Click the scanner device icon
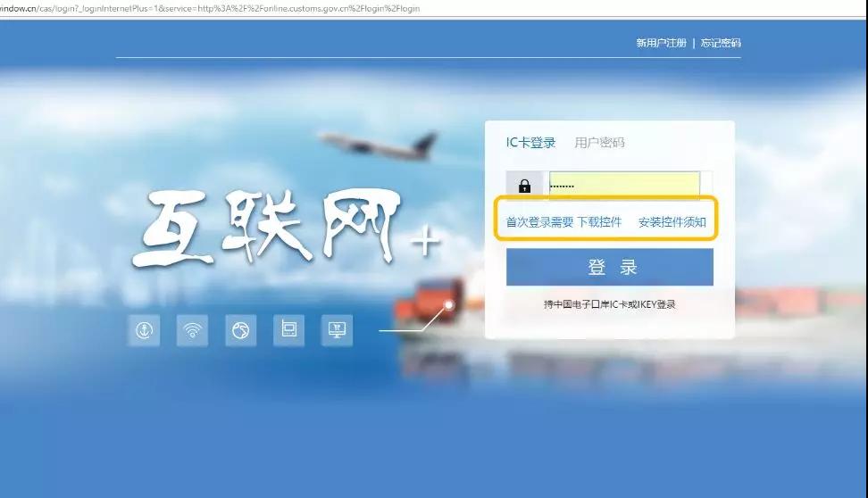Image resolution: width=868 pixels, height=498 pixels. tap(288, 330)
